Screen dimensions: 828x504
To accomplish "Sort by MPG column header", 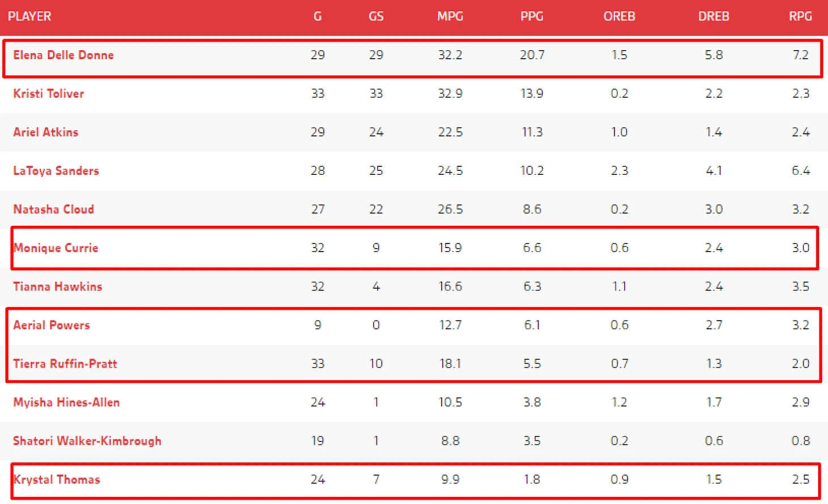I will (x=450, y=16).
